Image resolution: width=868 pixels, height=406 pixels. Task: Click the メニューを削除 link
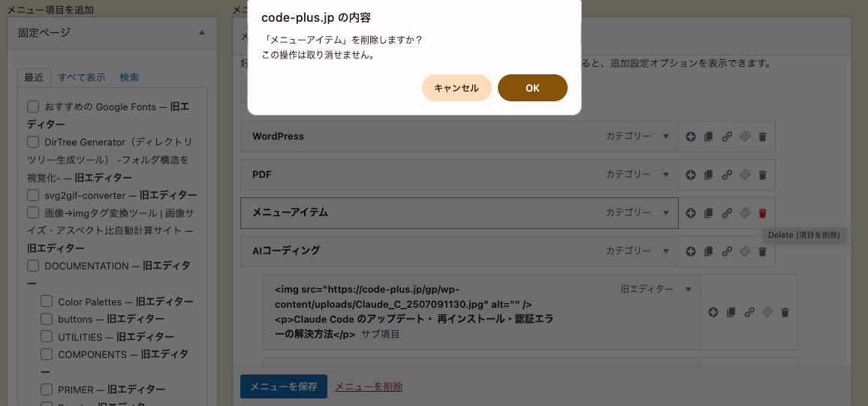coord(369,386)
